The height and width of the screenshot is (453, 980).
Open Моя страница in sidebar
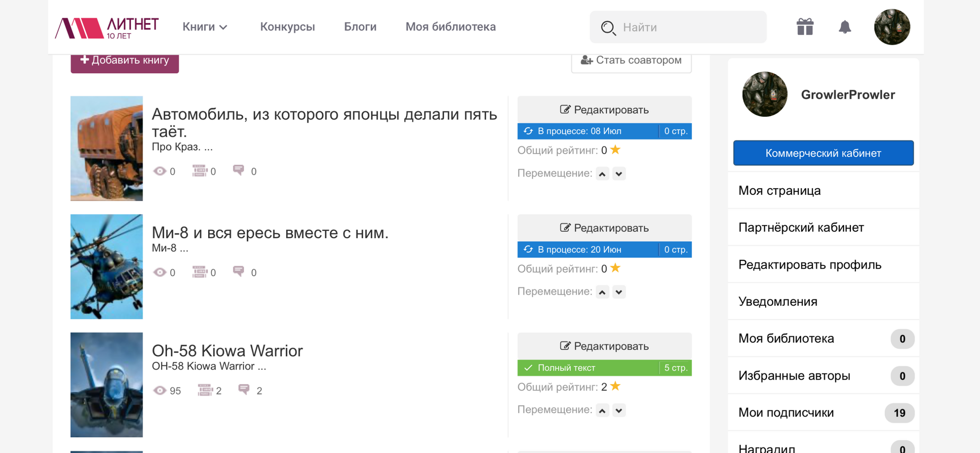point(824,191)
